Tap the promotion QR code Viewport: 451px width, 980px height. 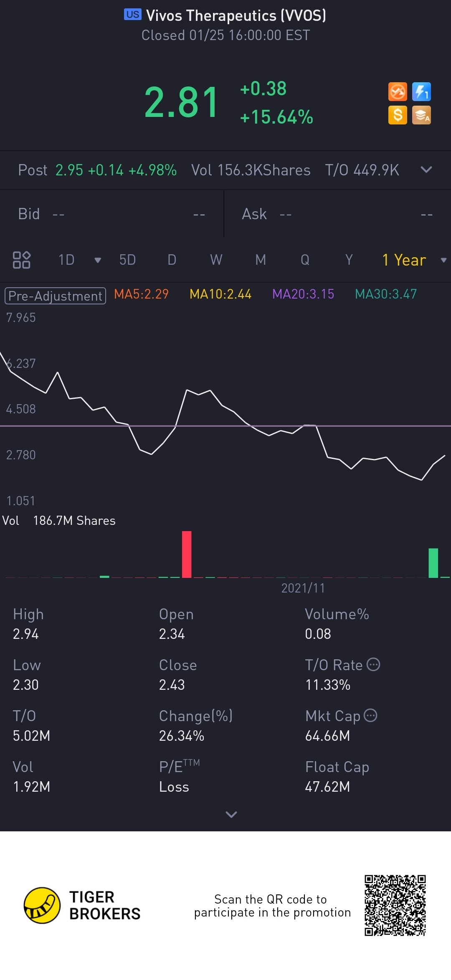(395, 905)
